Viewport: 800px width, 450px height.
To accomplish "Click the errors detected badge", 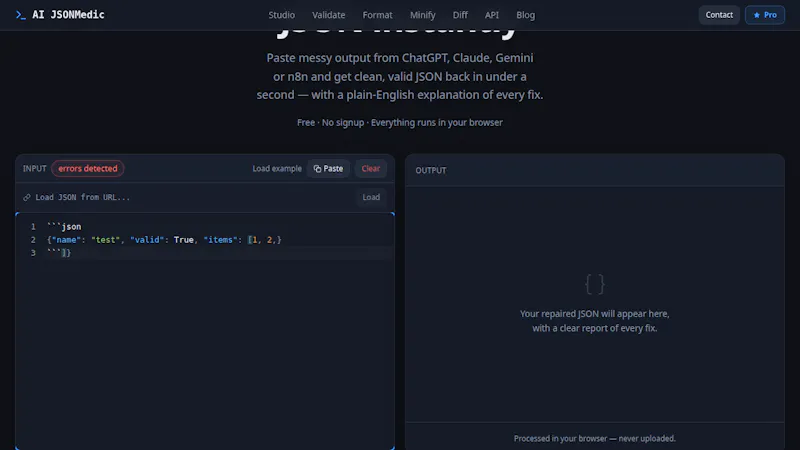I will click(x=88, y=168).
